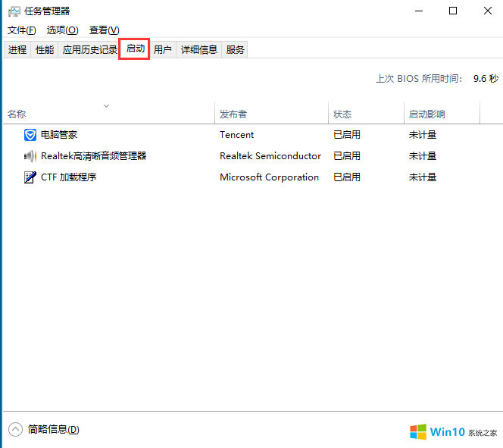Click the 9.6 秒 BIOS time value
This screenshot has height=448, width=503.
click(x=486, y=79)
